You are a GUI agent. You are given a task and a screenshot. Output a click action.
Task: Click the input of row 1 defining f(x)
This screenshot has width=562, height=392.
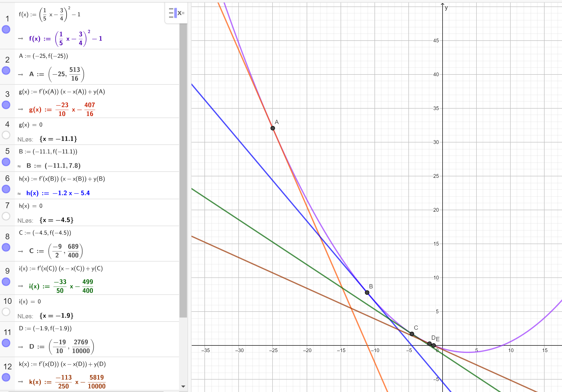(x=50, y=14)
